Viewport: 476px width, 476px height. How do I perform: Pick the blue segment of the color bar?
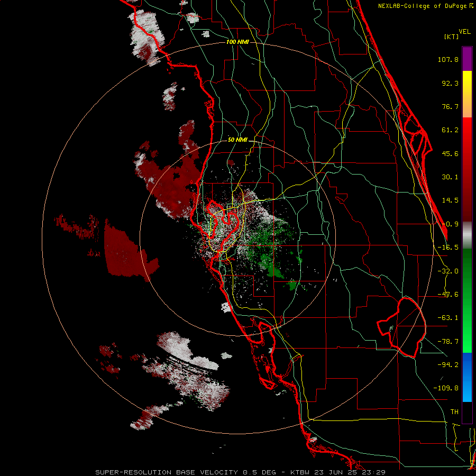coord(467,377)
